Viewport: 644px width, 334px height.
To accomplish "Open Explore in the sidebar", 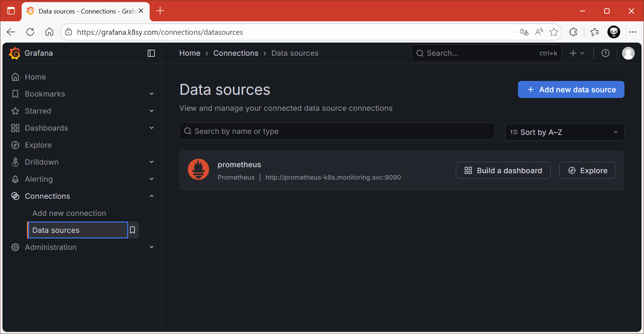I will click(38, 145).
